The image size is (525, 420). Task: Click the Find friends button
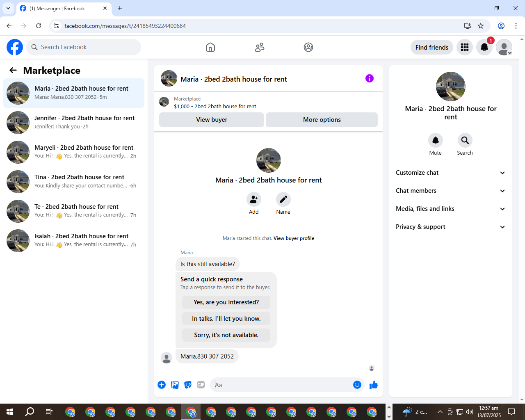pyautogui.click(x=432, y=47)
